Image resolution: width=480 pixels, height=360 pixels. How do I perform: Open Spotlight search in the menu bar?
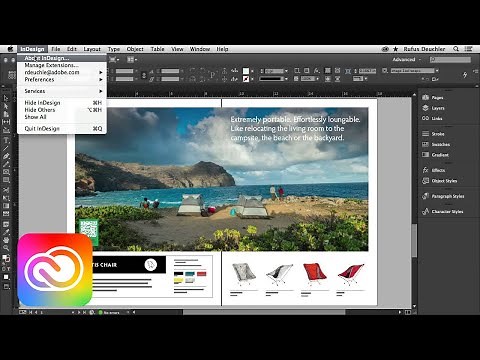456,49
